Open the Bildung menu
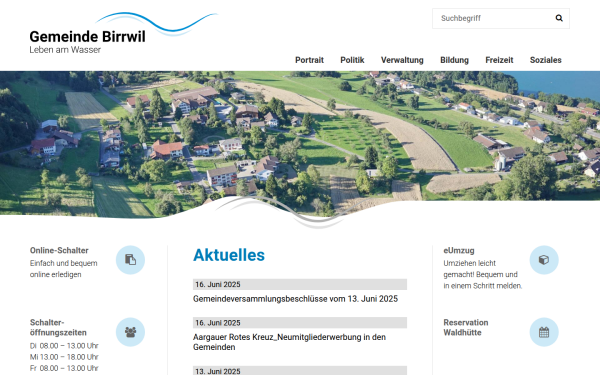This screenshot has width=600, height=375. pyautogui.click(x=454, y=60)
